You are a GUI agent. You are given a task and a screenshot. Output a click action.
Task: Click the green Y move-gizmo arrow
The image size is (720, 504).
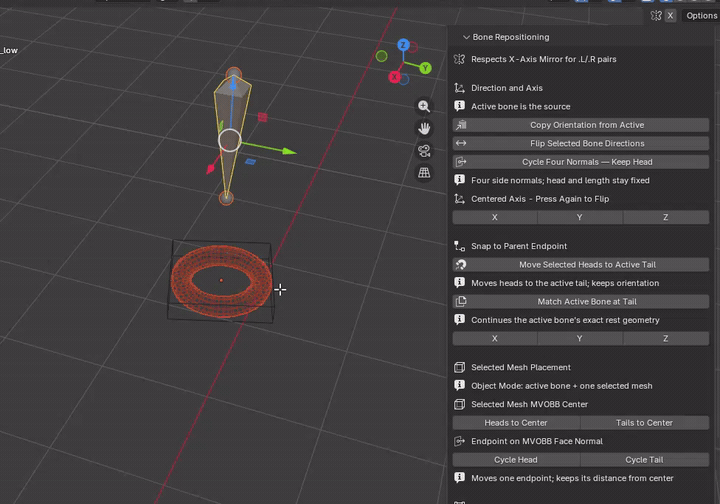[x=289, y=151]
